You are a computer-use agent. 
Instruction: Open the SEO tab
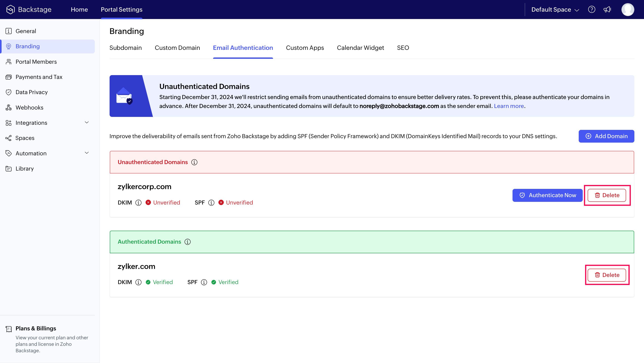[x=403, y=48]
